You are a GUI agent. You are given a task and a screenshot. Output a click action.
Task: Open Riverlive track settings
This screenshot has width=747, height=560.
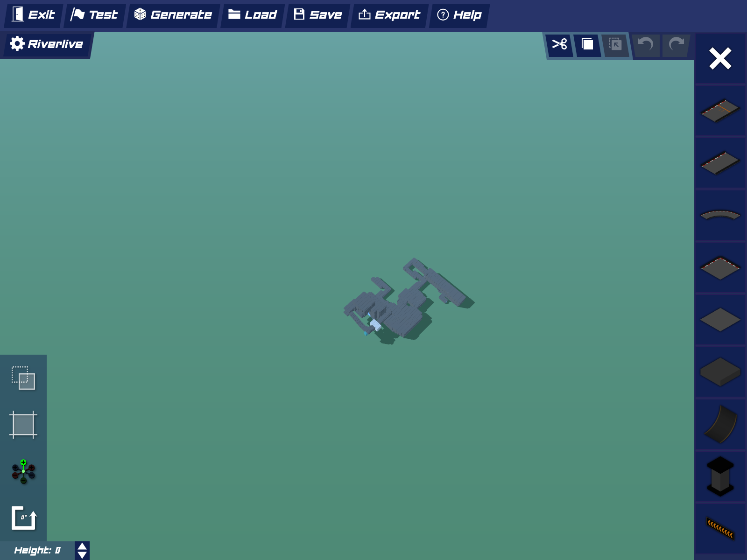pyautogui.click(x=47, y=44)
